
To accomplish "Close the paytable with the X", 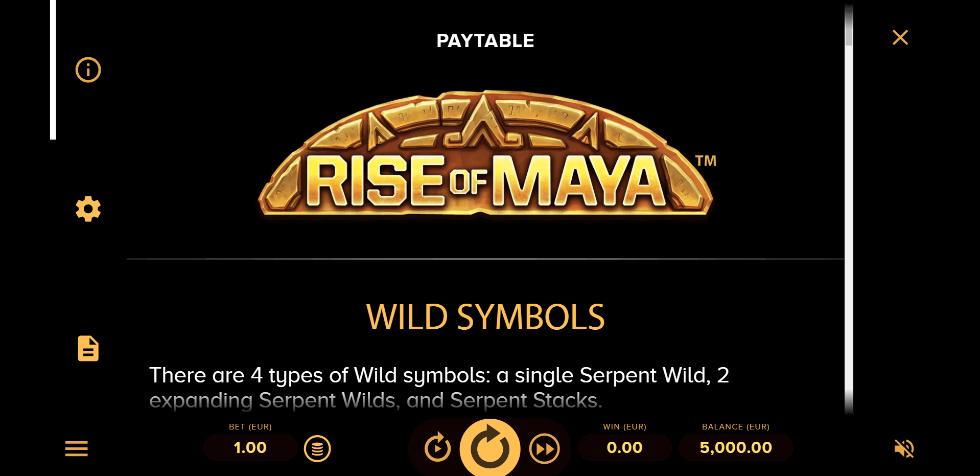I will pyautogui.click(x=900, y=37).
